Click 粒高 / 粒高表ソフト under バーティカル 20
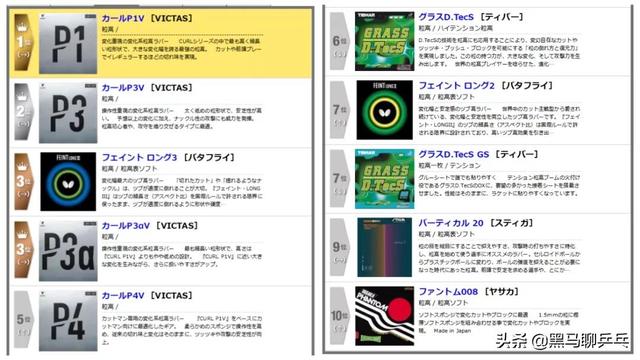 [447, 234]
